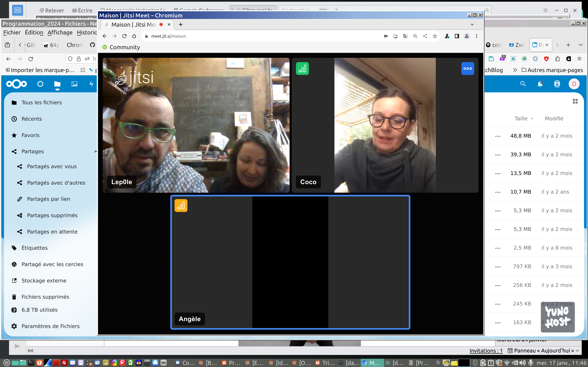588x367 pixels.
Task: Open Nextcloud contacts menu icon
Action: tap(557, 84)
